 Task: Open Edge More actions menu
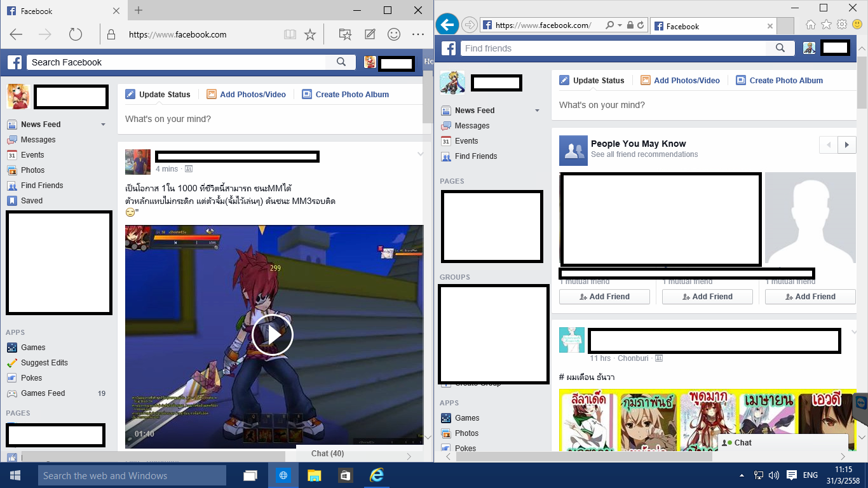(418, 34)
